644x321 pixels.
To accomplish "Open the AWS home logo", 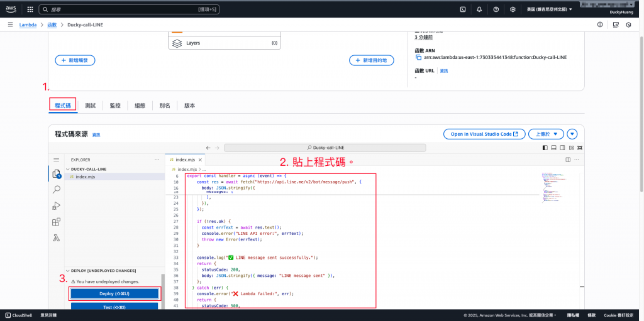I will (10, 9).
